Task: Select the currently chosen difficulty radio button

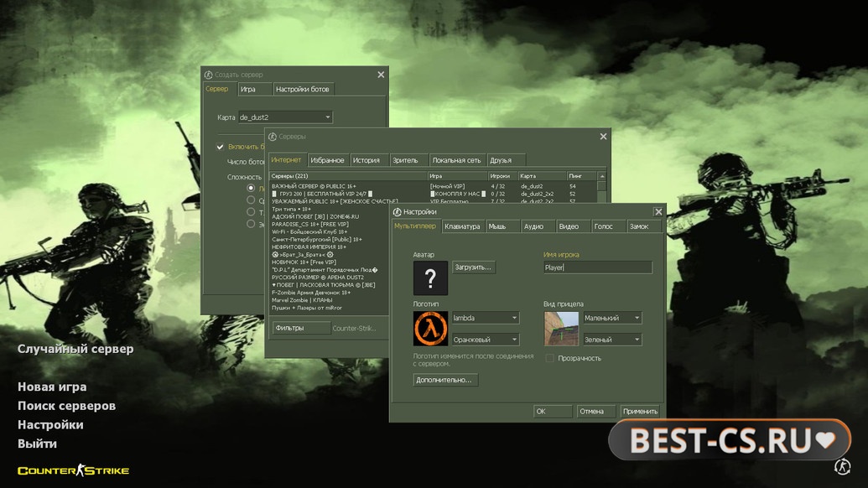Action: (x=251, y=188)
